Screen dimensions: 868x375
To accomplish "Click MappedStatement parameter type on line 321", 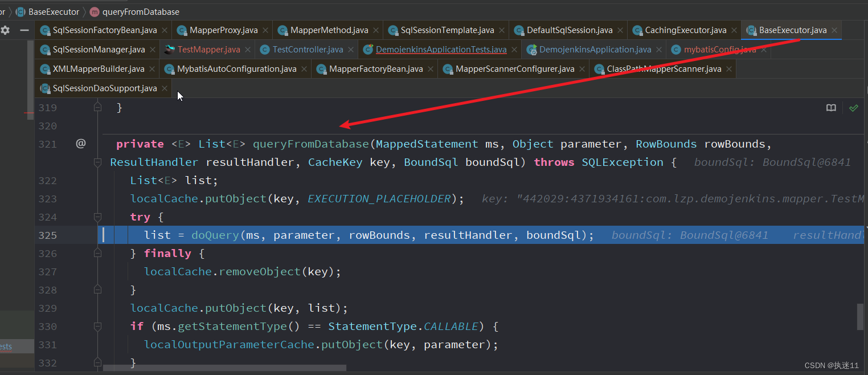I will (x=427, y=144).
